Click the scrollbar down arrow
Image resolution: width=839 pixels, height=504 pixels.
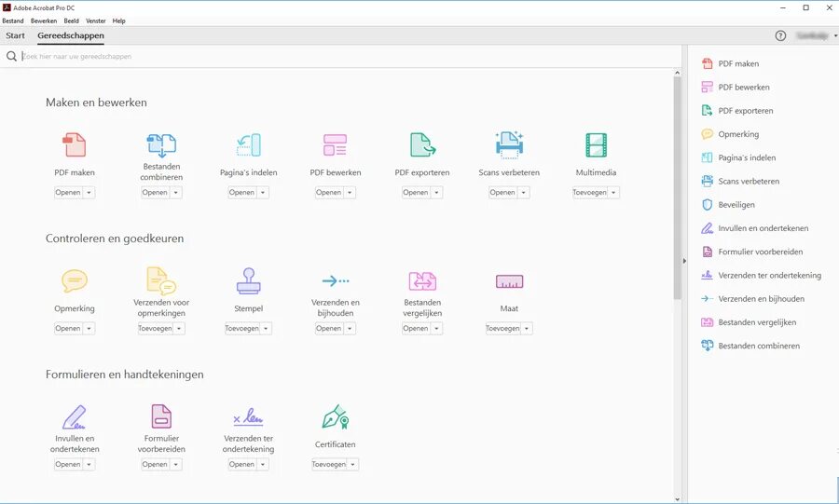[x=677, y=499]
